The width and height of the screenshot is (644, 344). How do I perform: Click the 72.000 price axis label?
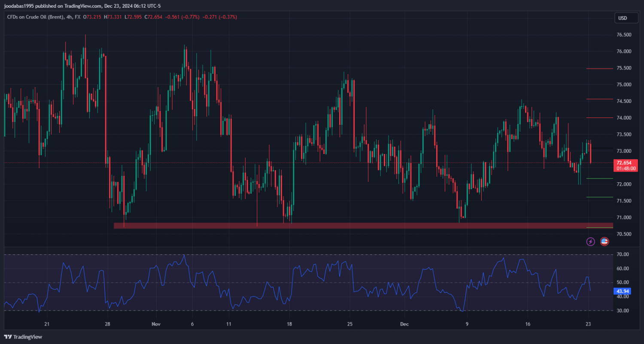click(x=624, y=184)
